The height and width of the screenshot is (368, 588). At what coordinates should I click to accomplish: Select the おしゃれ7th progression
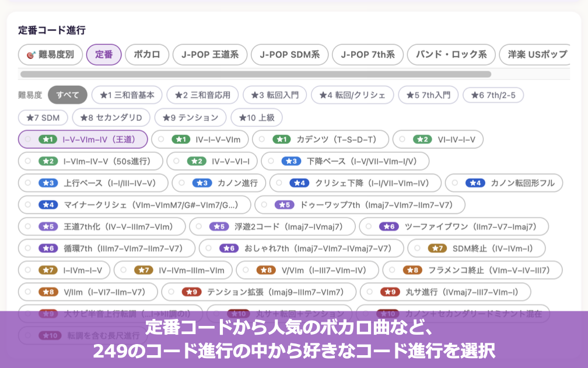coord(302,248)
